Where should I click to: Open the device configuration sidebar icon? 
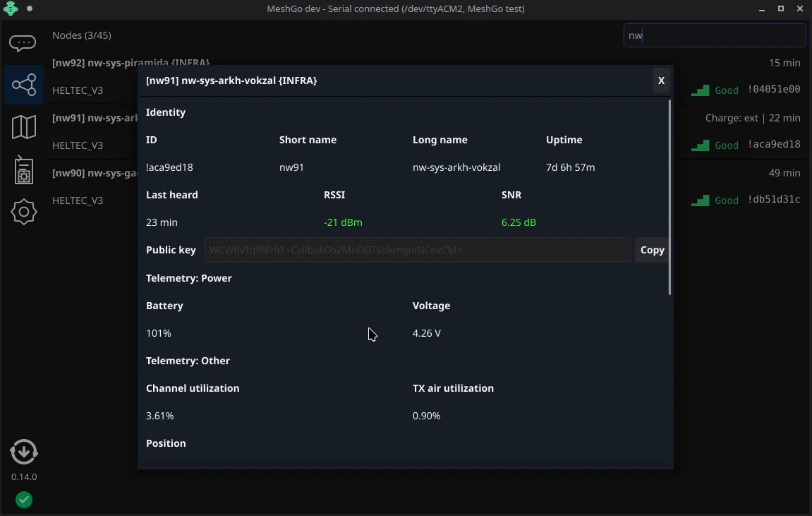[x=23, y=170]
